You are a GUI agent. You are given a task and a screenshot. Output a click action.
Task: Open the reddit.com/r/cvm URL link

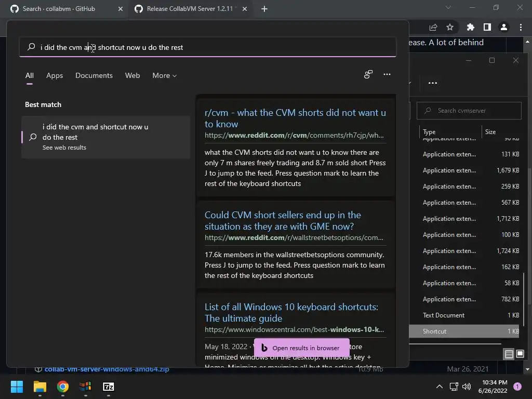(x=294, y=136)
